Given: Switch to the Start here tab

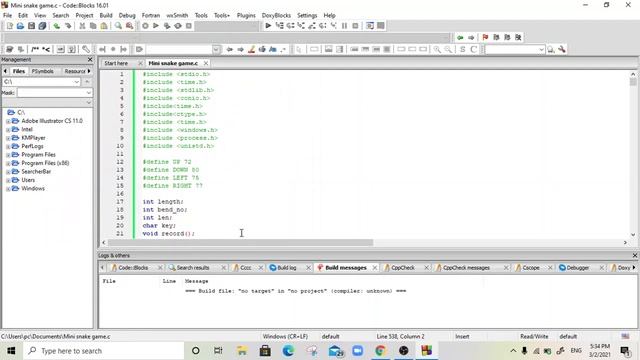Looking at the screenshot, I should 116,63.
